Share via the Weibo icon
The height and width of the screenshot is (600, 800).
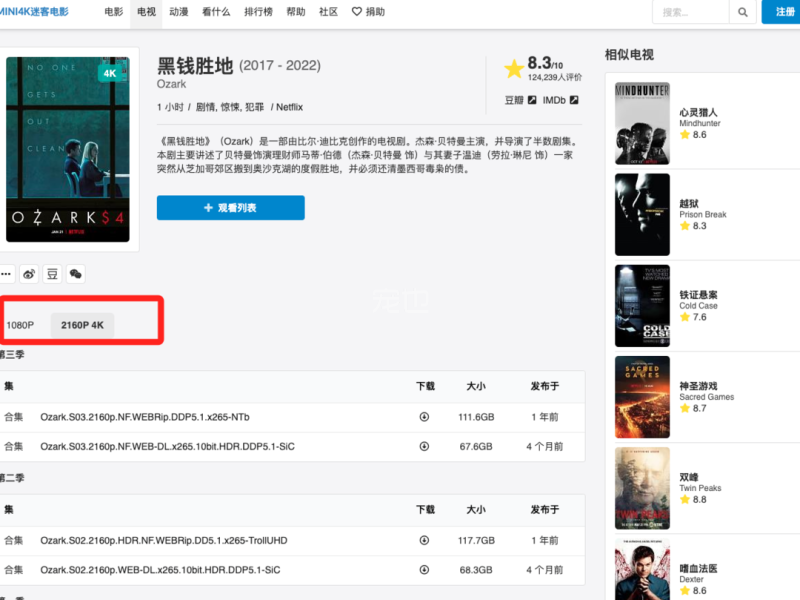pos(29,274)
